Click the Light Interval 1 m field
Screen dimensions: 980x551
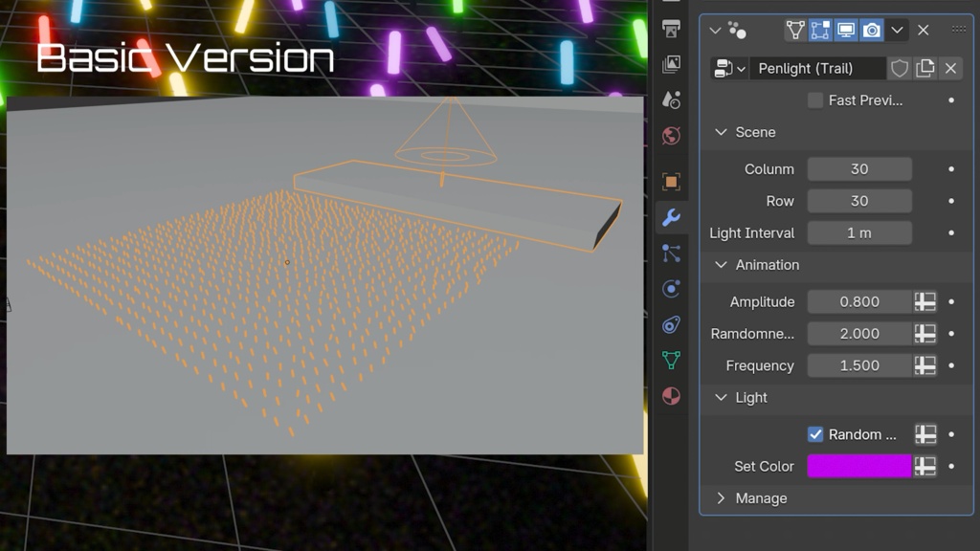(859, 233)
